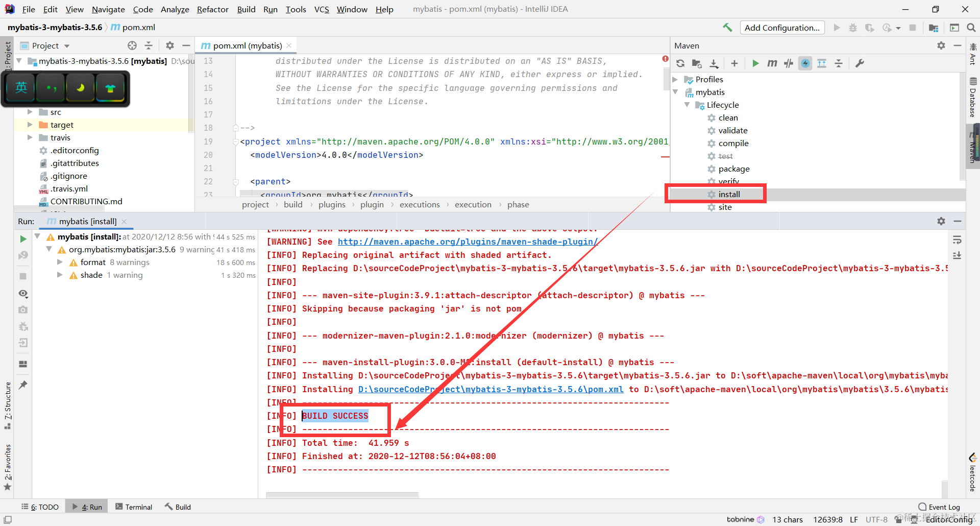This screenshot has height=526, width=980.
Task: Click the moon icon on IME toolbar
Action: click(80, 88)
